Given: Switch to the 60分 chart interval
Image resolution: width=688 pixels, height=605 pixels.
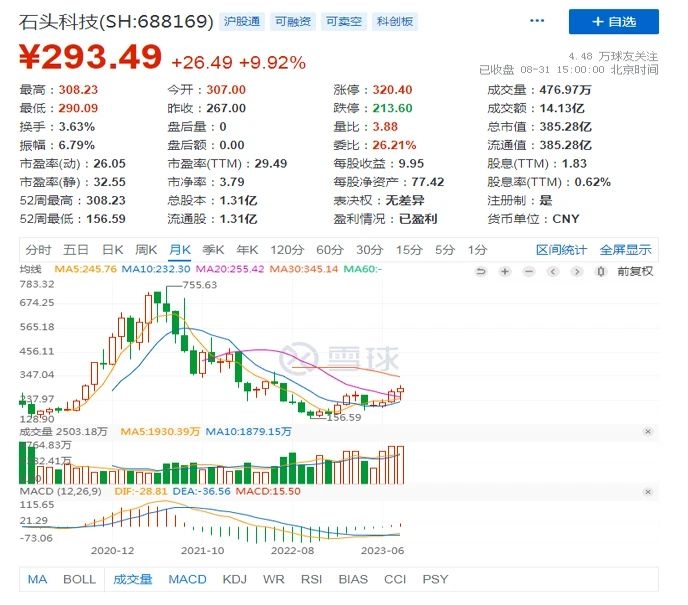Looking at the screenshot, I should [x=330, y=250].
